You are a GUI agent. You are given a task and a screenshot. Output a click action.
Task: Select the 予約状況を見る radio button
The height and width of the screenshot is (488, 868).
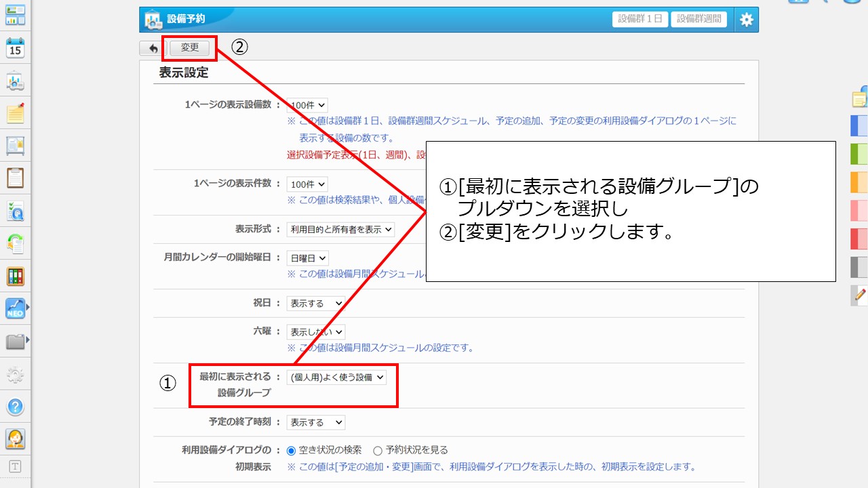(x=378, y=450)
